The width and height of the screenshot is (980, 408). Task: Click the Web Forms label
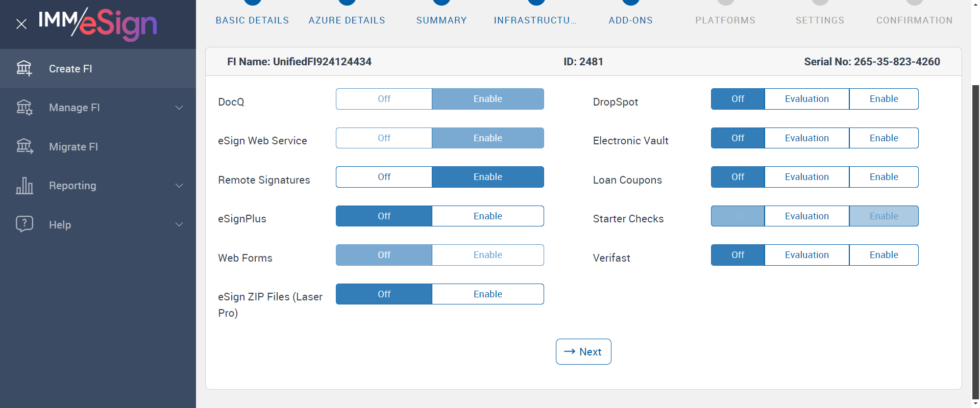[x=245, y=258]
